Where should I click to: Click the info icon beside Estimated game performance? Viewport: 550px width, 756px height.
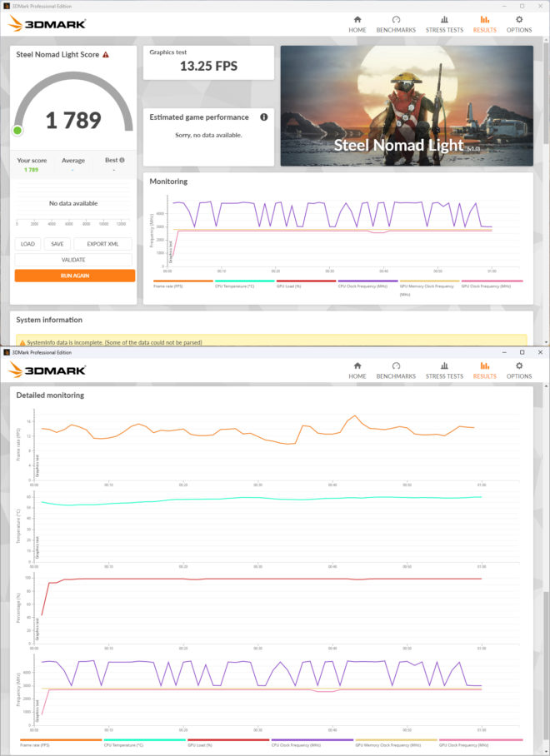[264, 117]
